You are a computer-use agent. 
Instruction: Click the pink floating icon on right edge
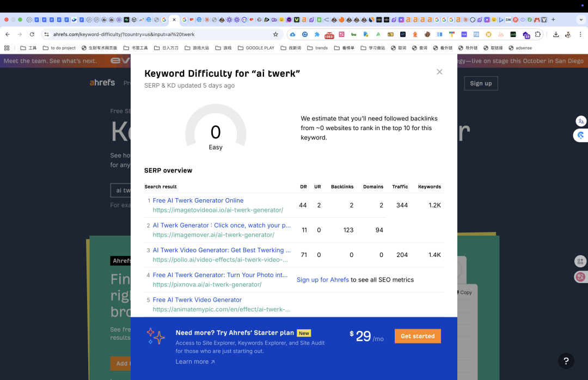click(x=580, y=277)
